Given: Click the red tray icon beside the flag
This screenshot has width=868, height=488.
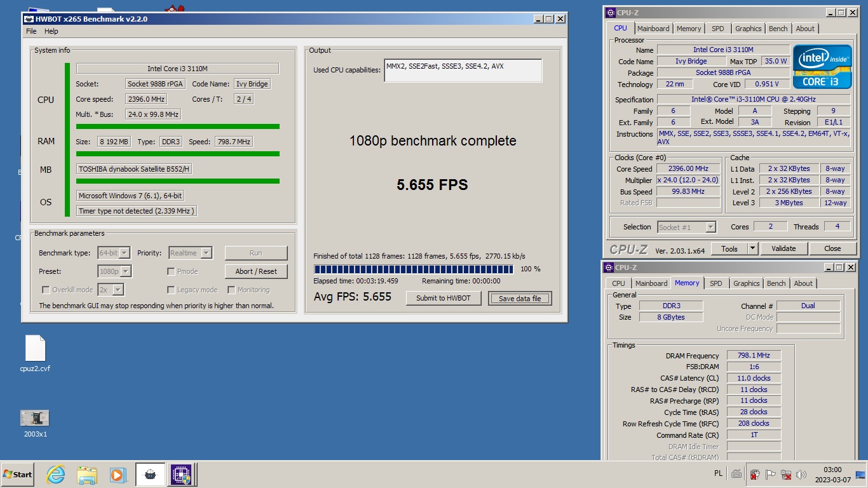Looking at the screenshot, I should tap(755, 474).
